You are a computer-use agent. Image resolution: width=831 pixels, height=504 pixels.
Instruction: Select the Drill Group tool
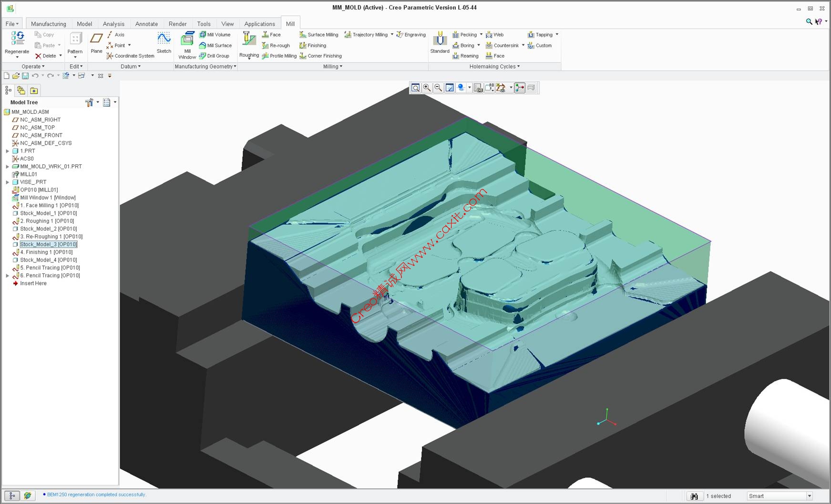[x=214, y=56]
